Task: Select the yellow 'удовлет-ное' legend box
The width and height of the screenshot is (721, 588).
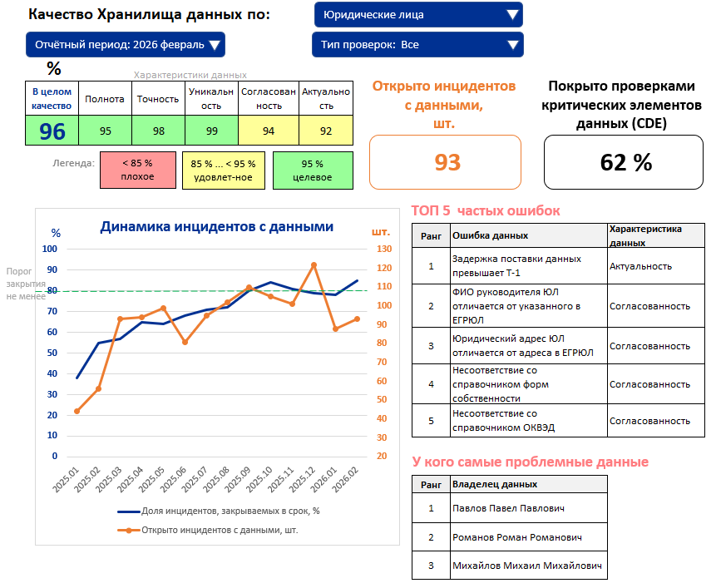Action: (223, 170)
